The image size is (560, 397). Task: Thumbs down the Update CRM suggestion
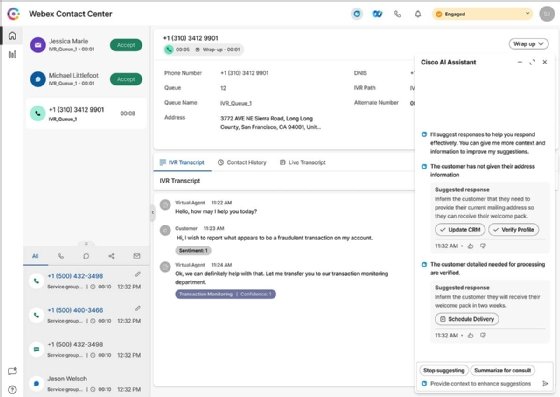tap(483, 246)
